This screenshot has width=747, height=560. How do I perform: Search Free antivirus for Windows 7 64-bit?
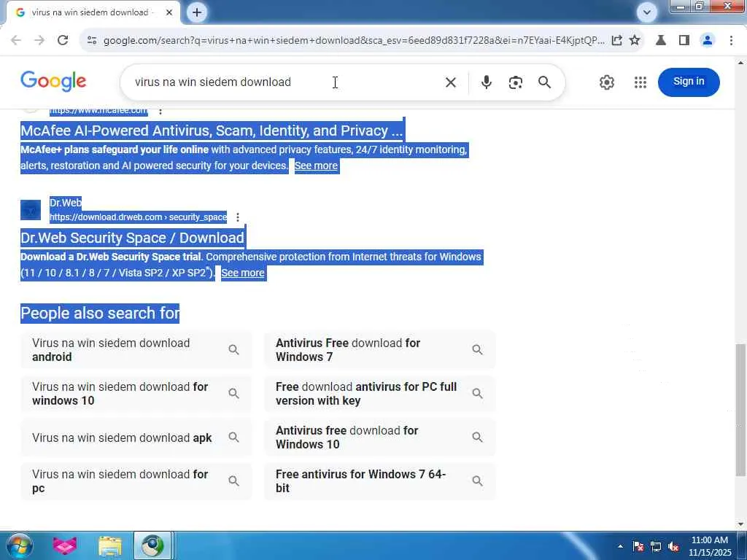[379, 481]
